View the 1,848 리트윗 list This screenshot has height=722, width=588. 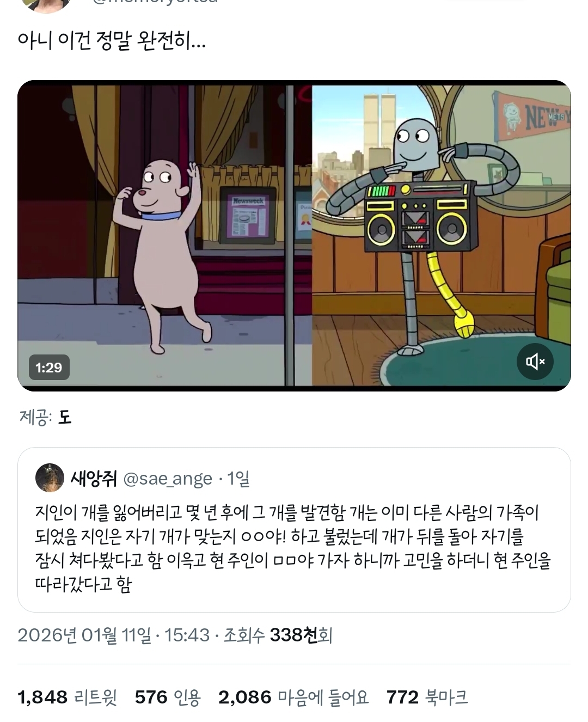pos(67,697)
